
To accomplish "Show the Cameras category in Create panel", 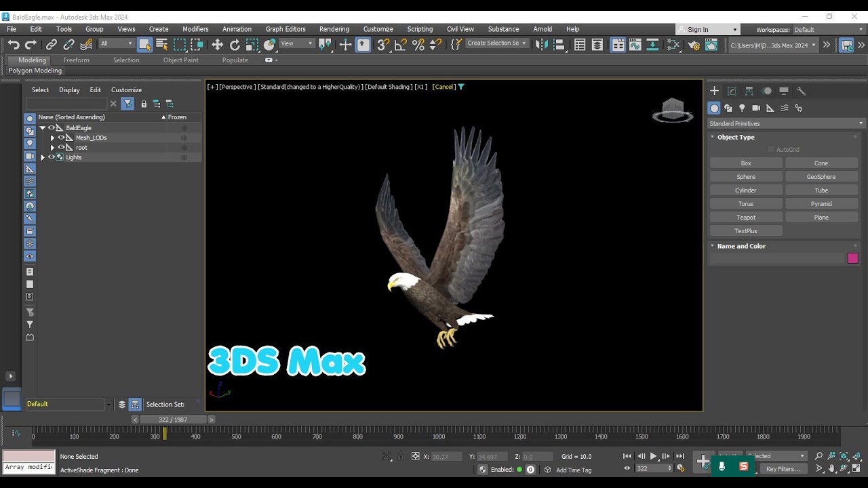I will [756, 108].
